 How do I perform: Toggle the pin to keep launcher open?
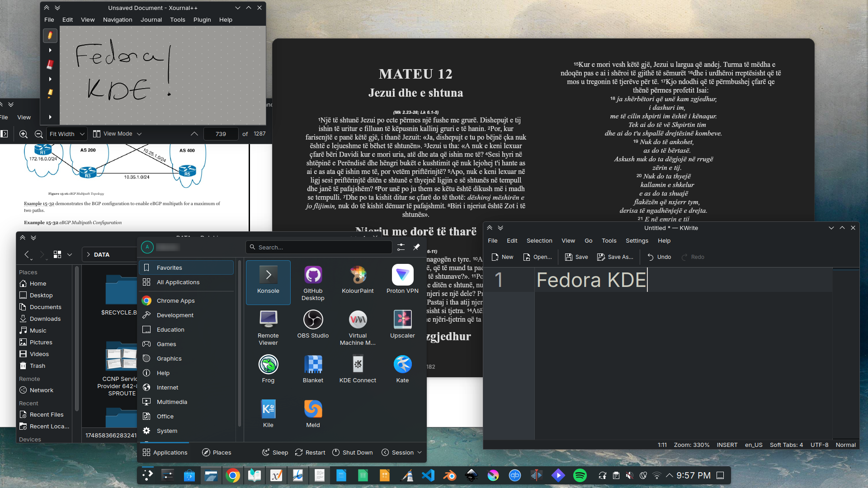pos(416,247)
